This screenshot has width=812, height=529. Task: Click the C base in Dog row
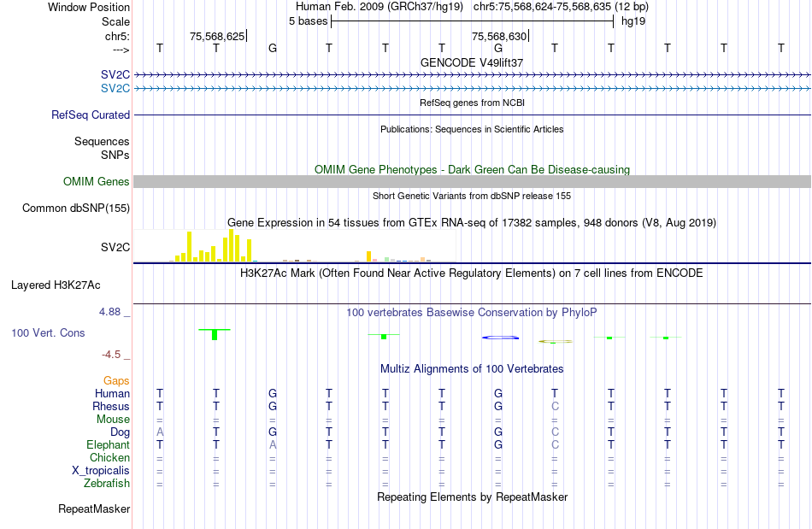tap(555, 432)
